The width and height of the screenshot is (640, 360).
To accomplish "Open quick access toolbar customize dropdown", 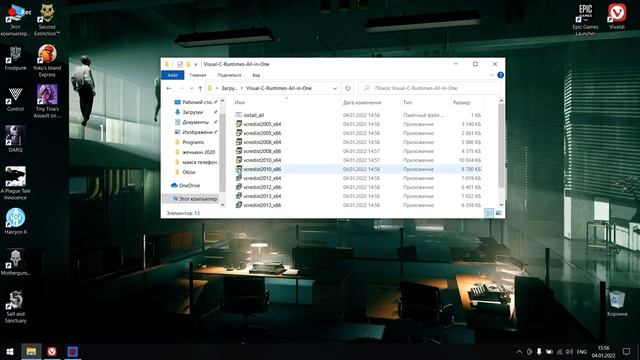I will coord(196,64).
